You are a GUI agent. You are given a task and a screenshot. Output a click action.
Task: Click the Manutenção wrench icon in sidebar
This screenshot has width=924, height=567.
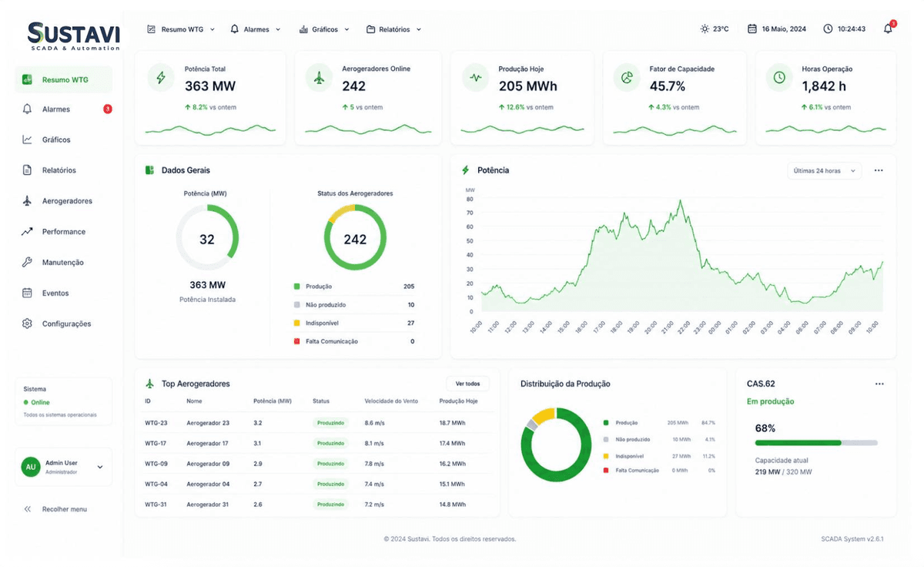coord(27,263)
